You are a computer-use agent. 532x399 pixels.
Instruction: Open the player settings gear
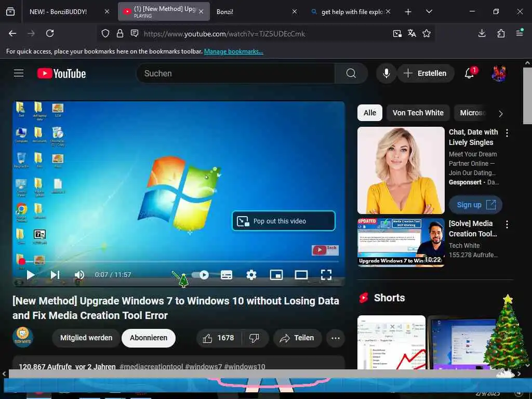click(x=251, y=274)
